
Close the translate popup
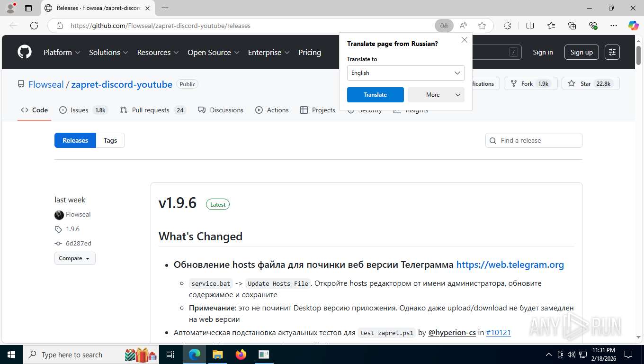465,40
